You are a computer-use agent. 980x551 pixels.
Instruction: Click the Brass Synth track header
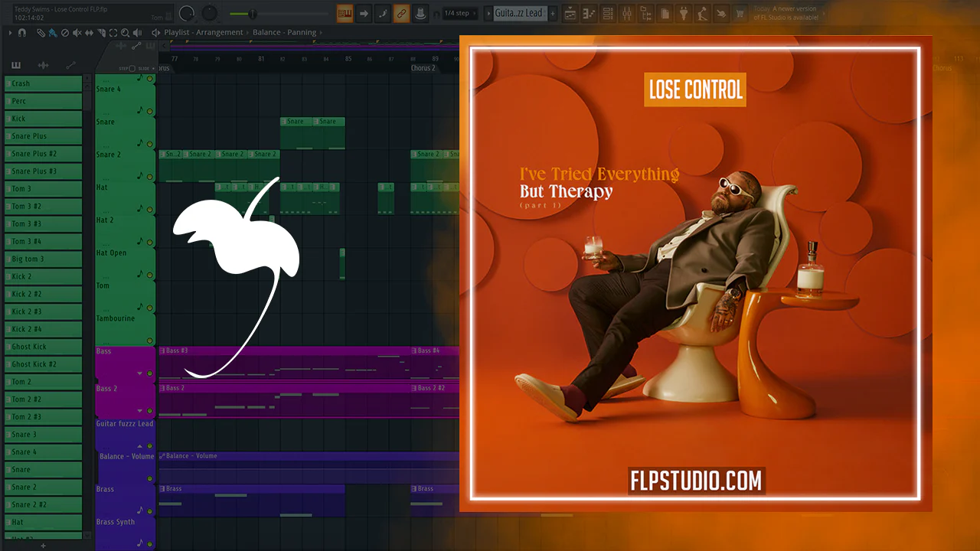click(x=125, y=532)
